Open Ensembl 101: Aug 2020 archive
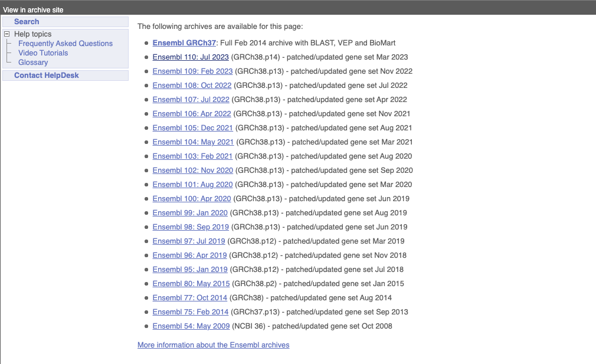This screenshot has height=364, width=596. [192, 185]
